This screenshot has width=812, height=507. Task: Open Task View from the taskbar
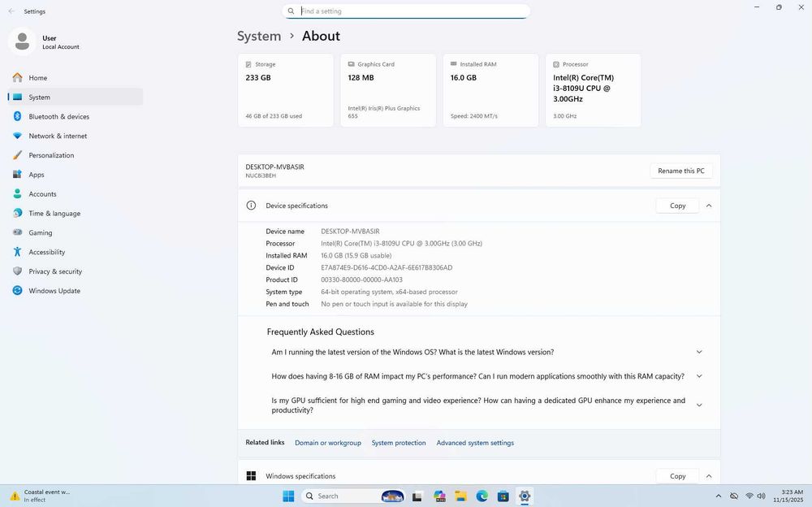(x=417, y=496)
